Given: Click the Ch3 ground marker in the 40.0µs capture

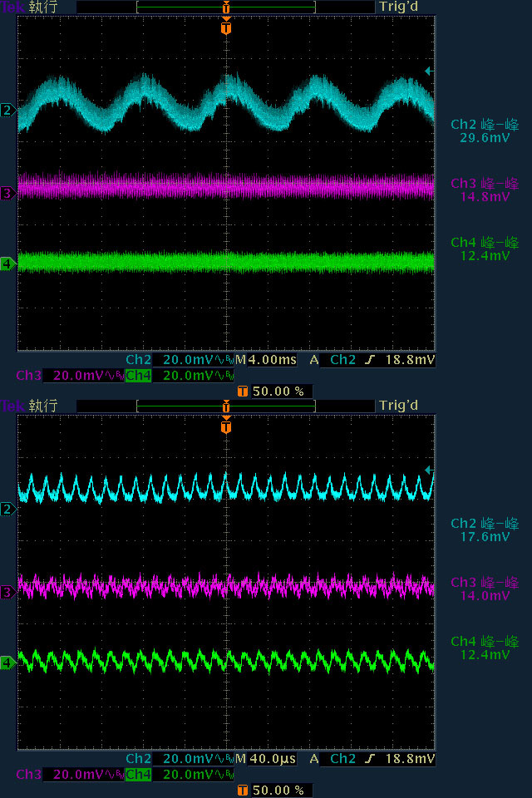Looking at the screenshot, I should coord(7,593).
